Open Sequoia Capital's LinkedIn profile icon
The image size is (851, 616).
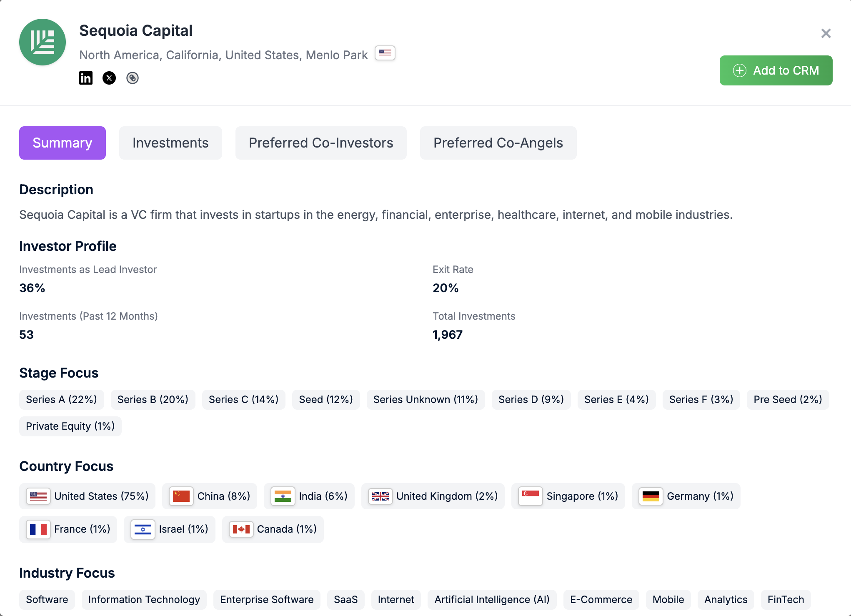86,78
